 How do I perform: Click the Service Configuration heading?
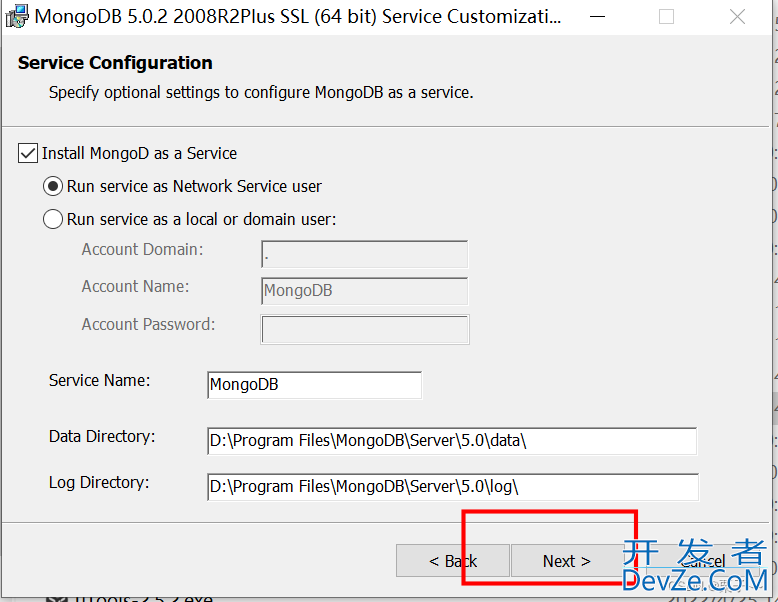click(115, 63)
